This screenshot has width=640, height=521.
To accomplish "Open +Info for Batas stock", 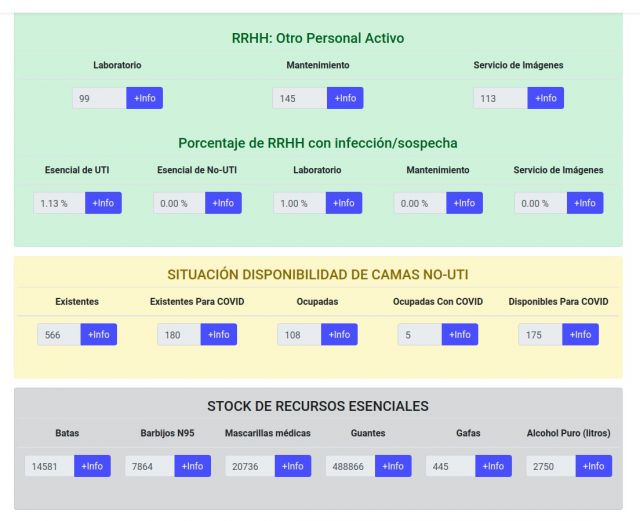I will (92, 466).
